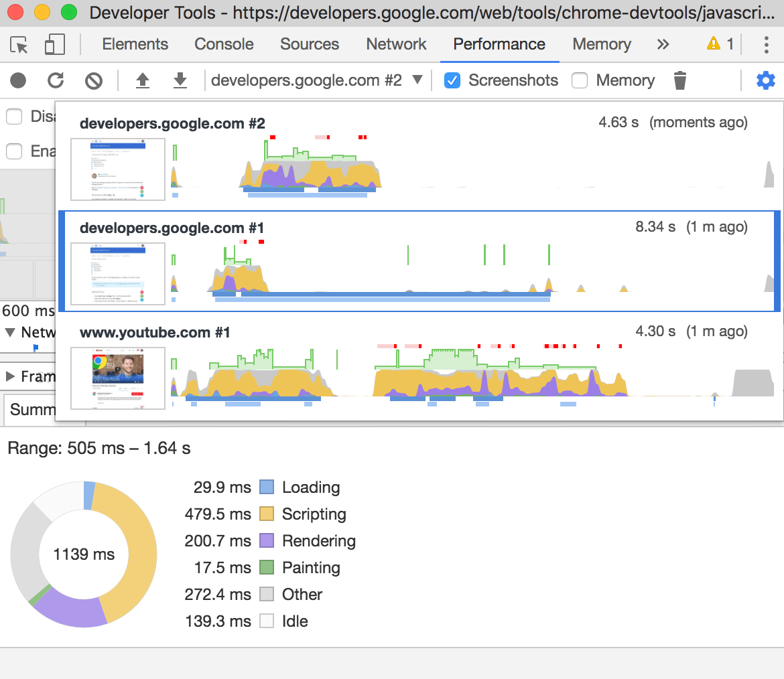Screen dimensions: 784x679
Task: Click the 479.5 ms Scripting value
Action: coord(218,514)
